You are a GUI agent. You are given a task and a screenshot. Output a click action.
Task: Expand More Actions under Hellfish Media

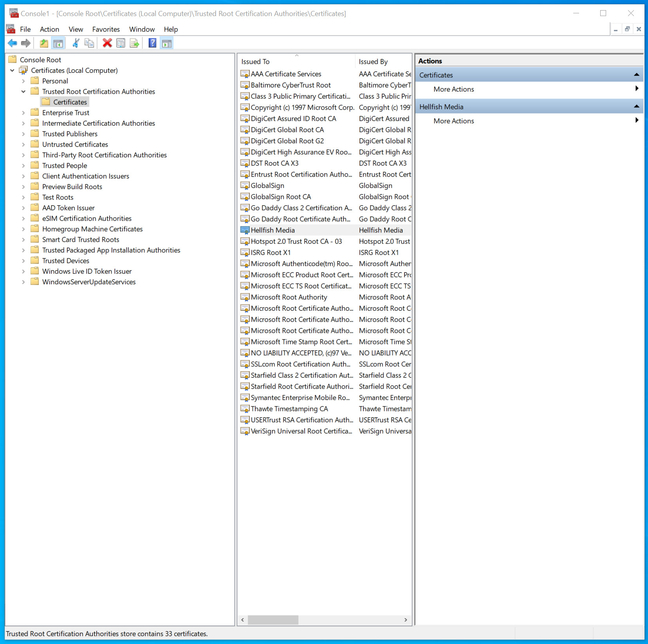pyautogui.click(x=636, y=120)
